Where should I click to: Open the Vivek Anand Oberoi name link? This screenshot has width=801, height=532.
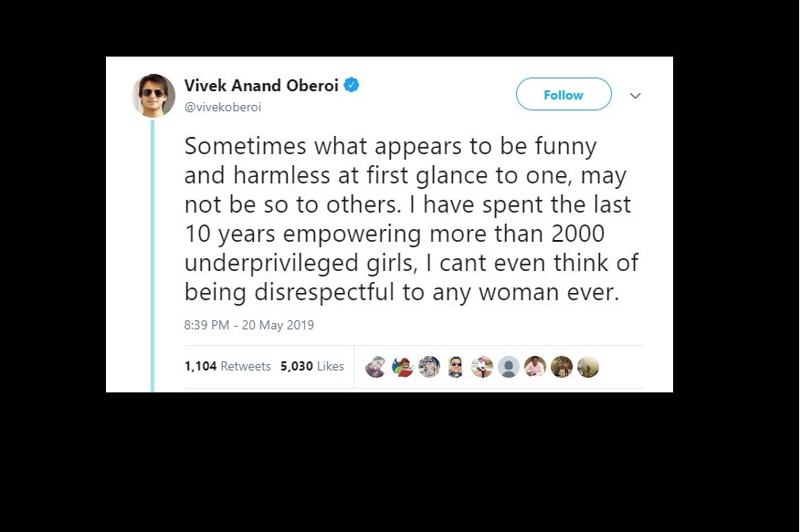tap(261, 85)
